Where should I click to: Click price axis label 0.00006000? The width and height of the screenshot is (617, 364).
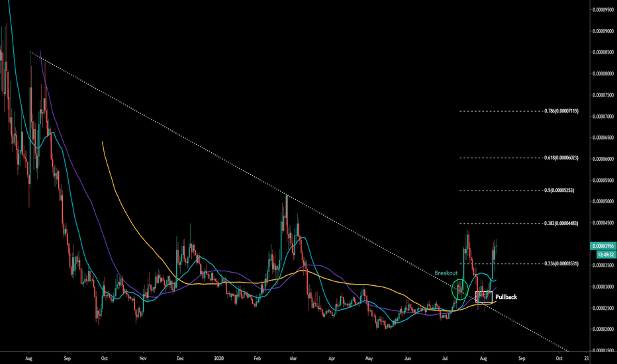point(603,159)
